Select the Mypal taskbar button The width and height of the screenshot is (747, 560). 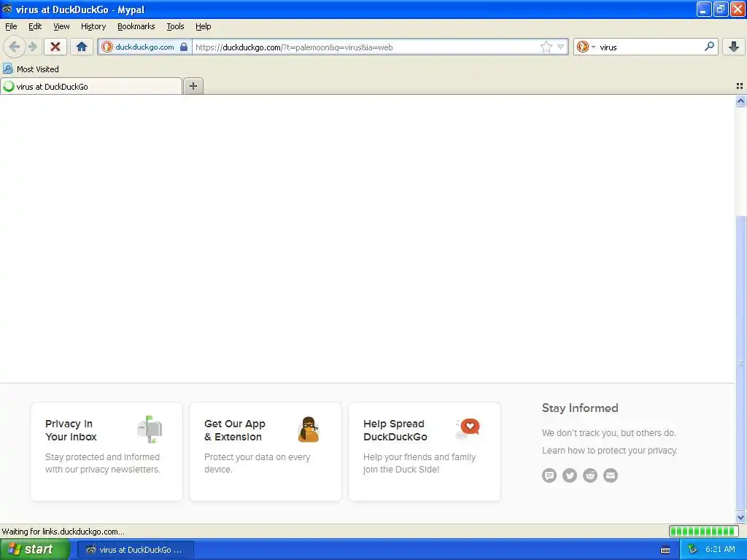click(135, 550)
